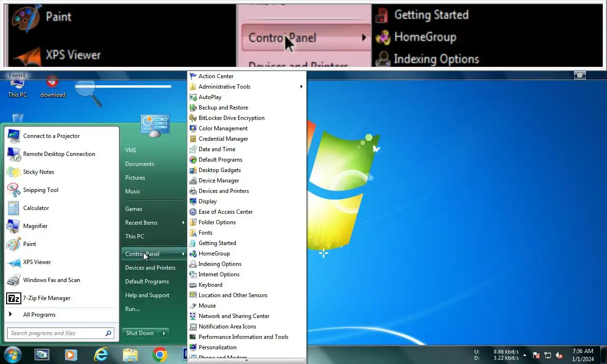Open Device Manager
Image resolution: width=607 pixels, height=364 pixels.
(x=247, y=181)
